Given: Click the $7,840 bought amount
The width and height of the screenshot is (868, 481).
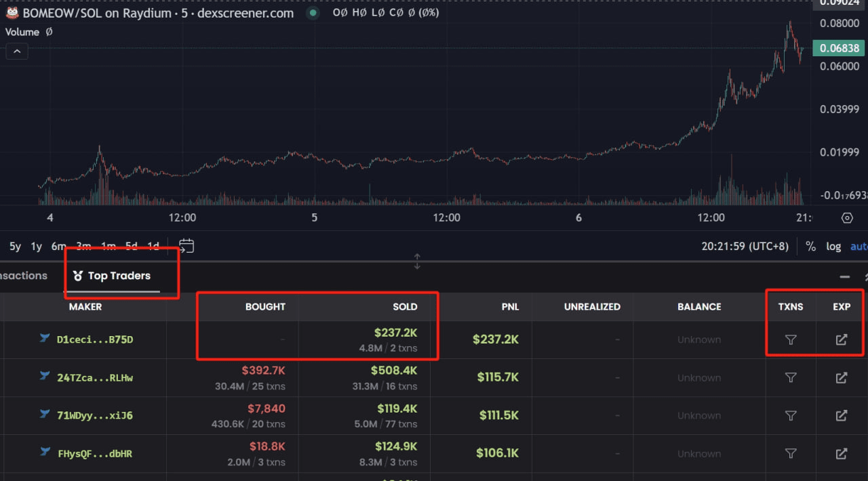Looking at the screenshot, I should coord(266,409).
